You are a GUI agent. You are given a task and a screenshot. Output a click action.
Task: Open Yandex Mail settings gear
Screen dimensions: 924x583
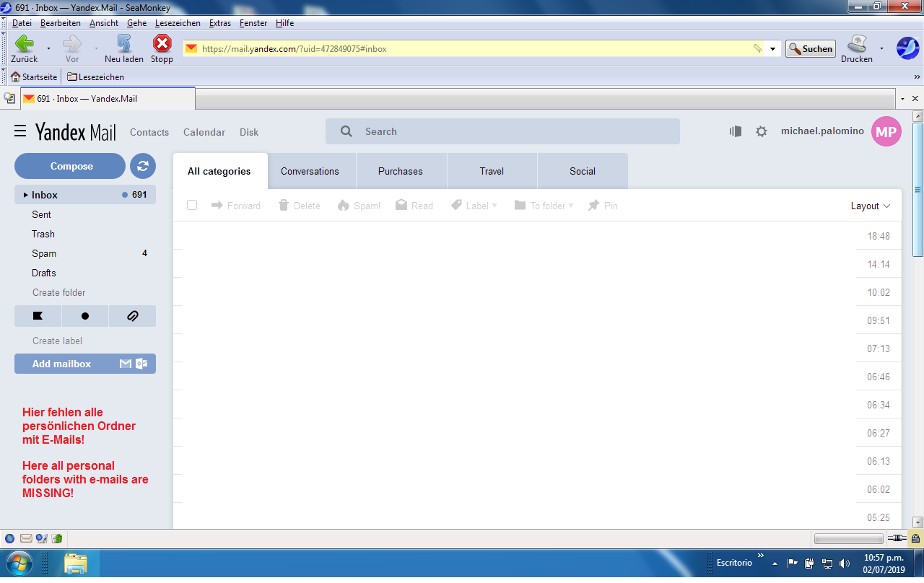(x=761, y=131)
